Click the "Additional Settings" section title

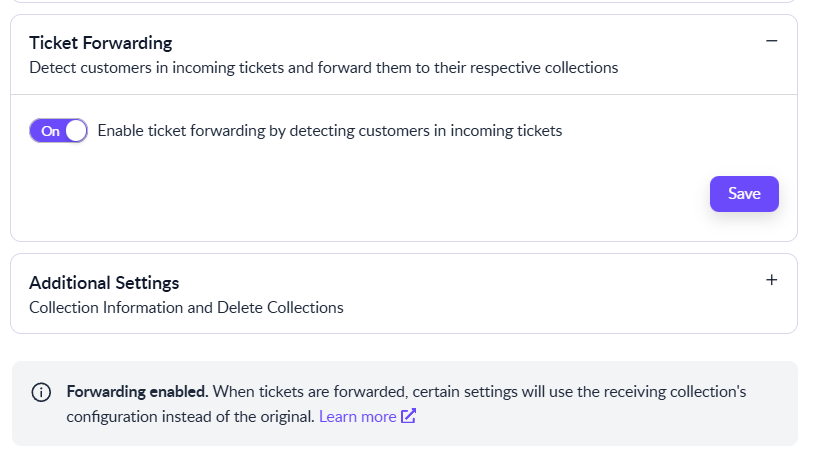tap(104, 283)
